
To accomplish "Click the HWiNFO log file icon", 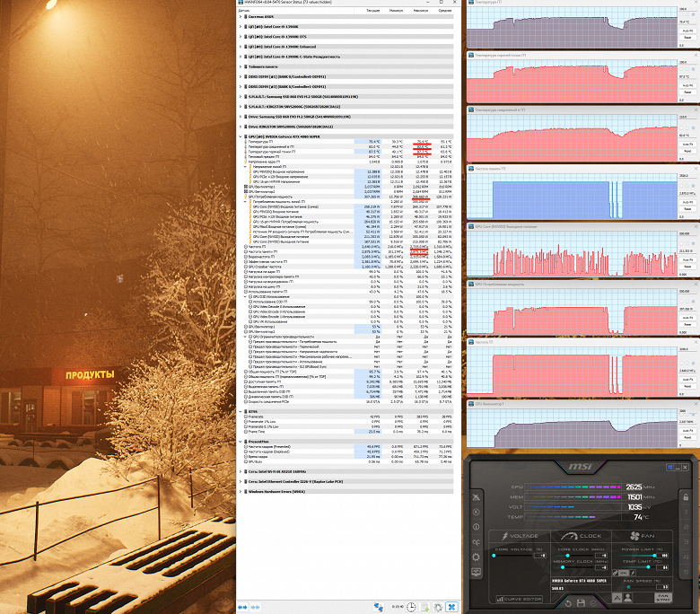I will pos(424,607).
